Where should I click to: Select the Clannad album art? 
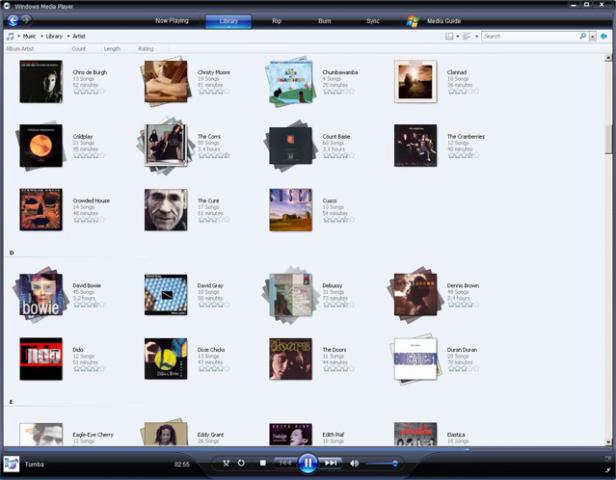point(415,81)
